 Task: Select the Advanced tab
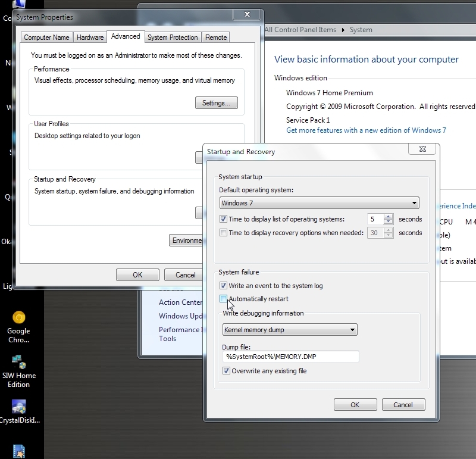pyautogui.click(x=126, y=36)
